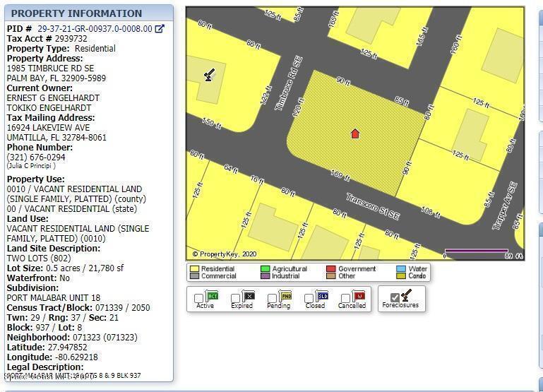Tick the Closed listings checkbox

(309, 299)
